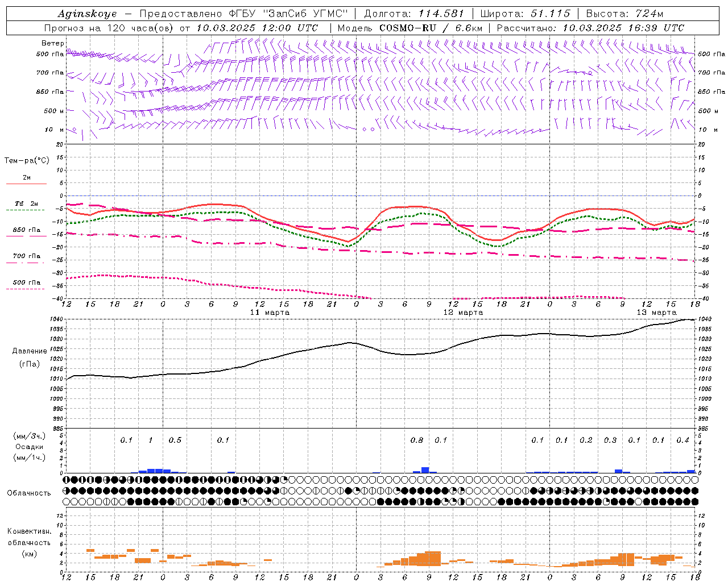Click the Td 2м dew point legend entry
Viewport: 728px width, 582px height.
coord(26,203)
